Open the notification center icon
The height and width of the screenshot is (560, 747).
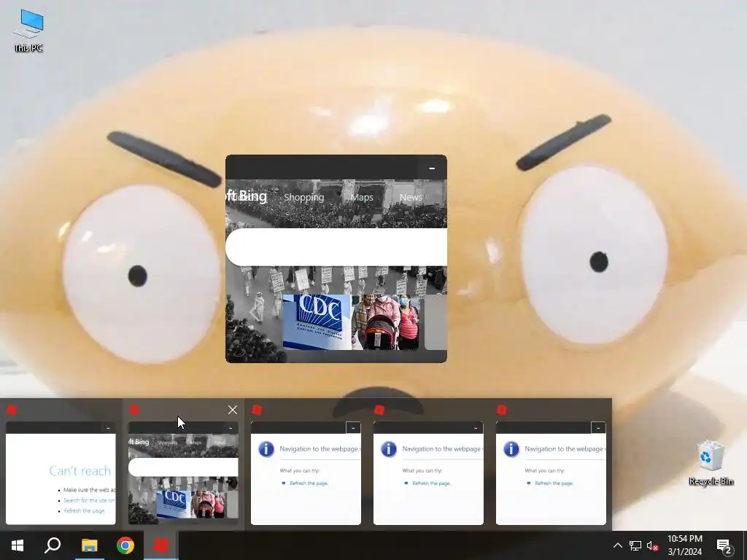[x=724, y=546]
